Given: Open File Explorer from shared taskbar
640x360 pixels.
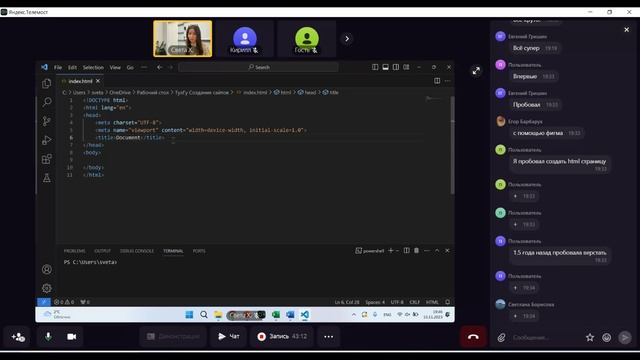Looking at the screenshot, I should coord(218,315).
